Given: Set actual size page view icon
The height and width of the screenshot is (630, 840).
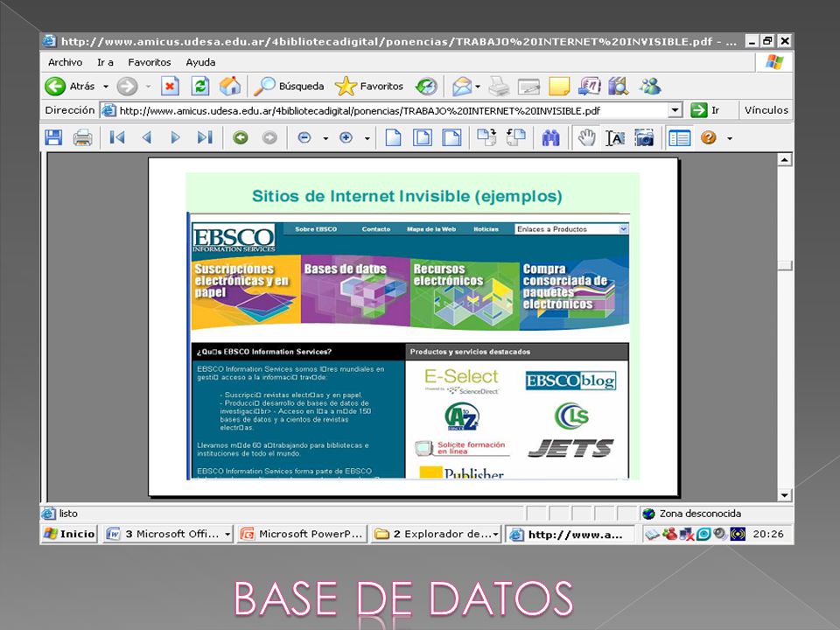Looking at the screenshot, I should click(x=393, y=137).
